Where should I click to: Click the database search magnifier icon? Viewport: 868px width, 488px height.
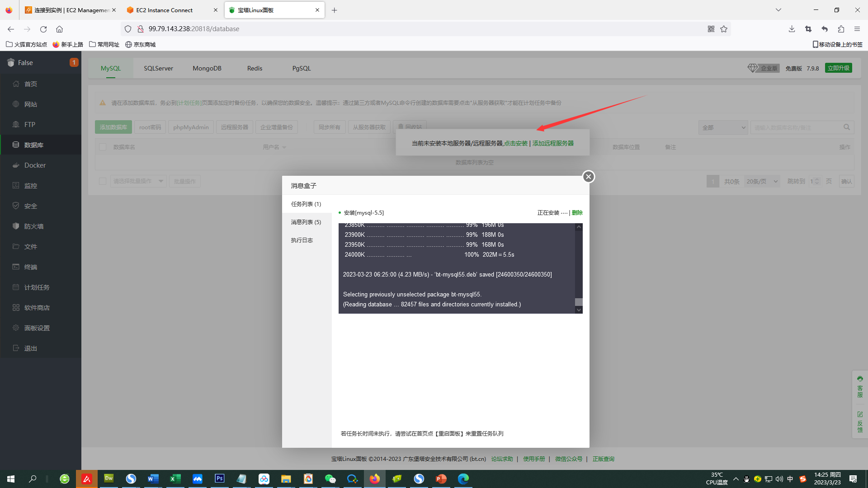pos(847,127)
